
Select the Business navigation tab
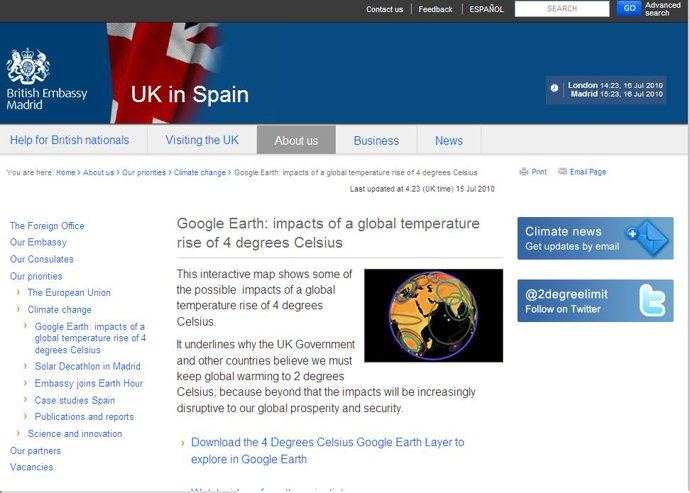pyautogui.click(x=376, y=140)
